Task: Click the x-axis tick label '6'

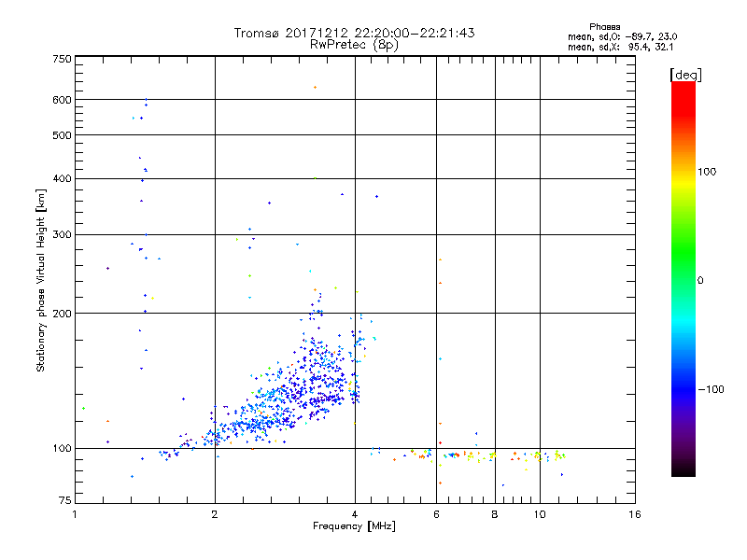Action: pos(436,514)
